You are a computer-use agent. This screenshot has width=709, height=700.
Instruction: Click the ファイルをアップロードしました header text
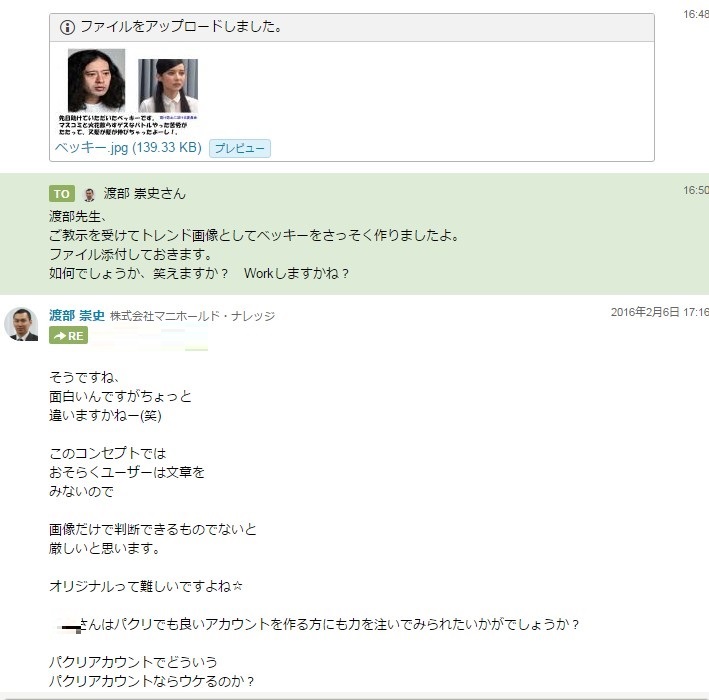click(x=180, y=27)
